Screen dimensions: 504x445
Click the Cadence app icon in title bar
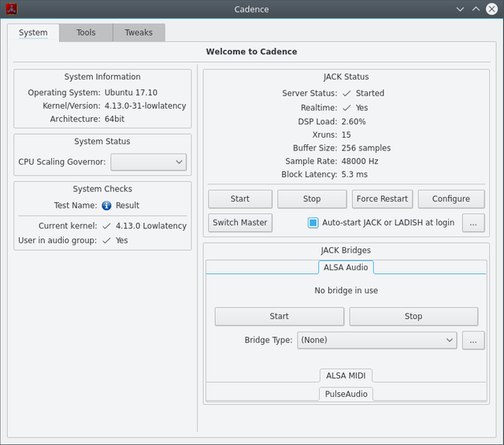[12, 9]
